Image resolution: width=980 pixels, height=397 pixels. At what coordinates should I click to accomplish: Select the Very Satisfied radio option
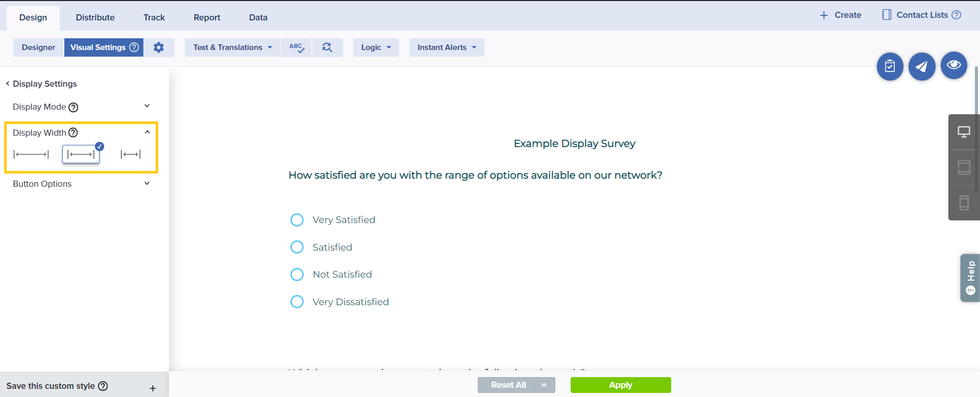(x=297, y=220)
